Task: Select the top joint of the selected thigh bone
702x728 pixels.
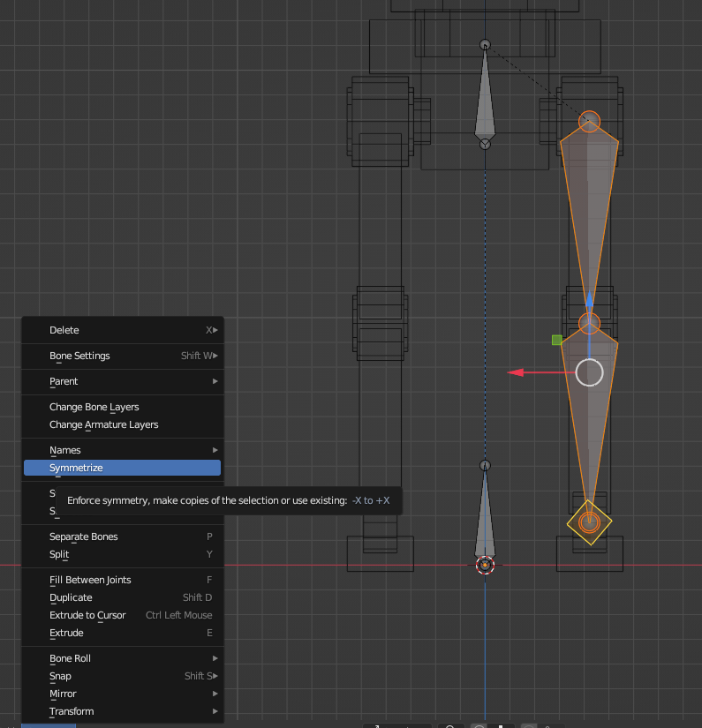Action: coord(589,121)
